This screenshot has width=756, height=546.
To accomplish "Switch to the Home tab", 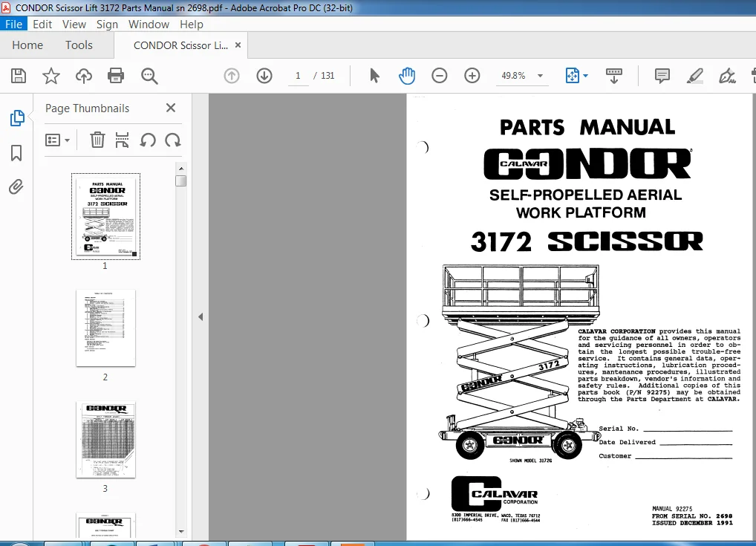I will tap(27, 45).
